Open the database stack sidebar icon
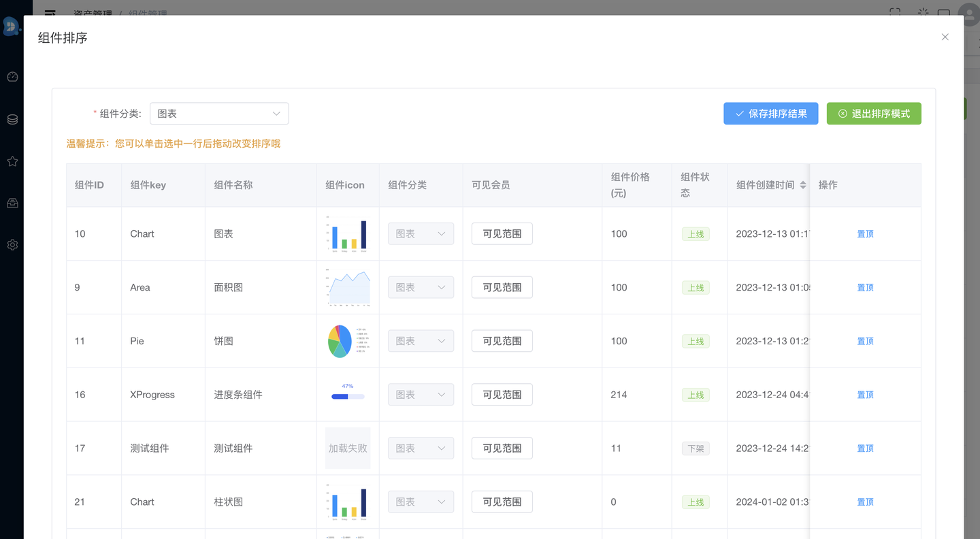The height and width of the screenshot is (539, 980). [12, 120]
